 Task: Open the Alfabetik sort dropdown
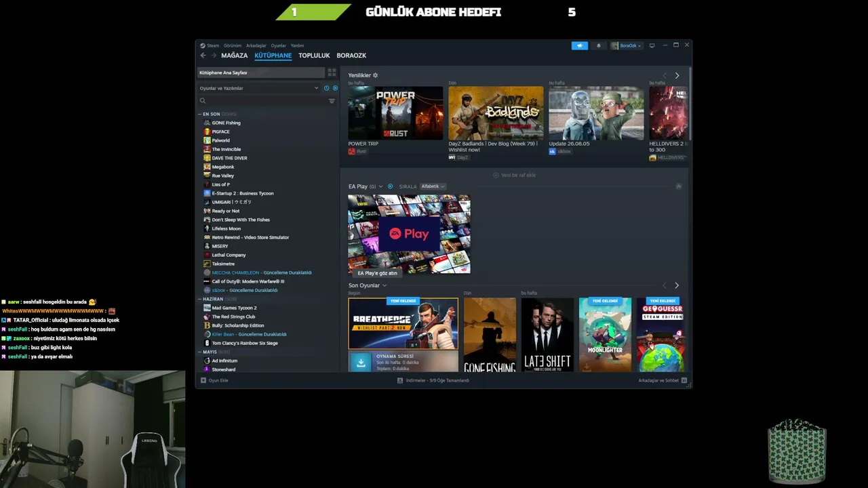pos(433,186)
